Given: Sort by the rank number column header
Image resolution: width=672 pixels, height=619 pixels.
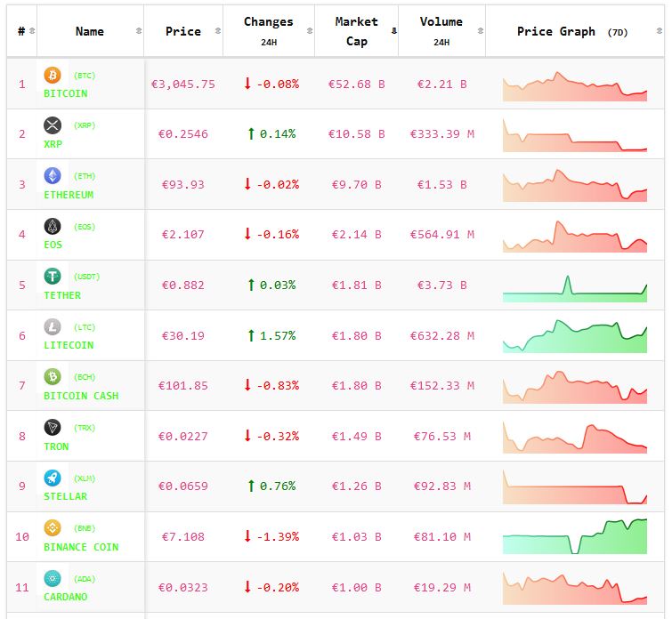Looking at the screenshot, I should click(21, 31).
